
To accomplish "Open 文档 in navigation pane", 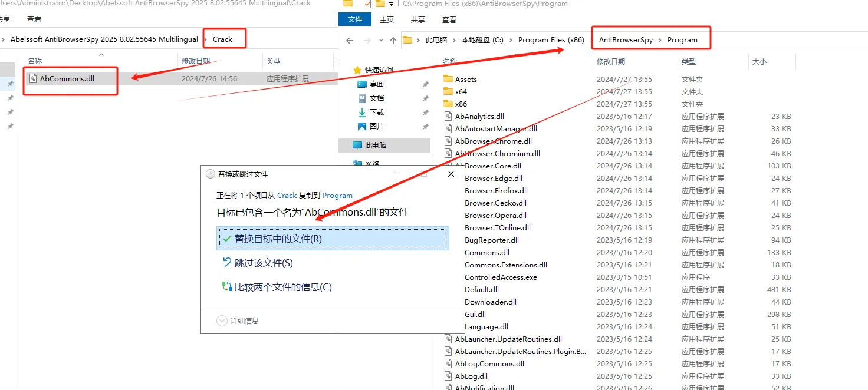I will (377, 98).
